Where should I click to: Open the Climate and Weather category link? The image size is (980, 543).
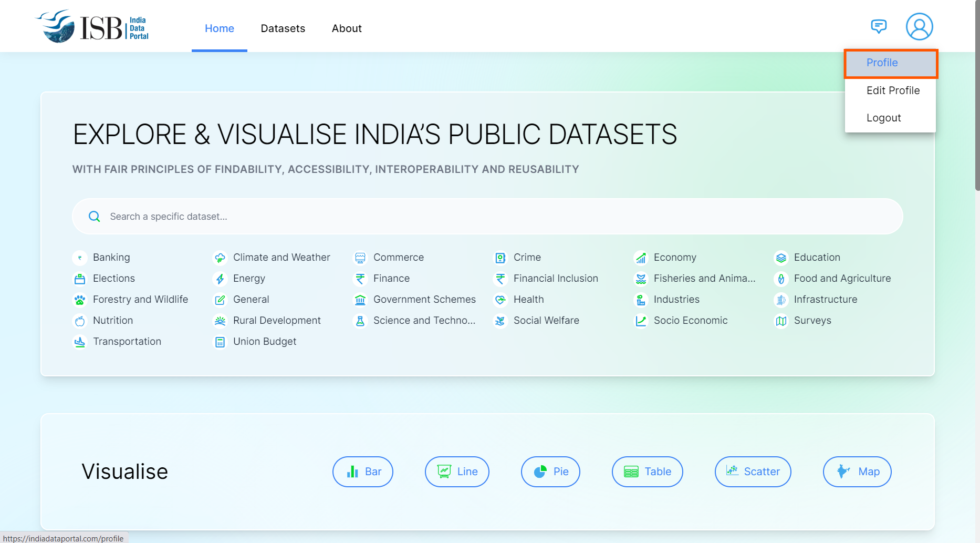[282, 258]
